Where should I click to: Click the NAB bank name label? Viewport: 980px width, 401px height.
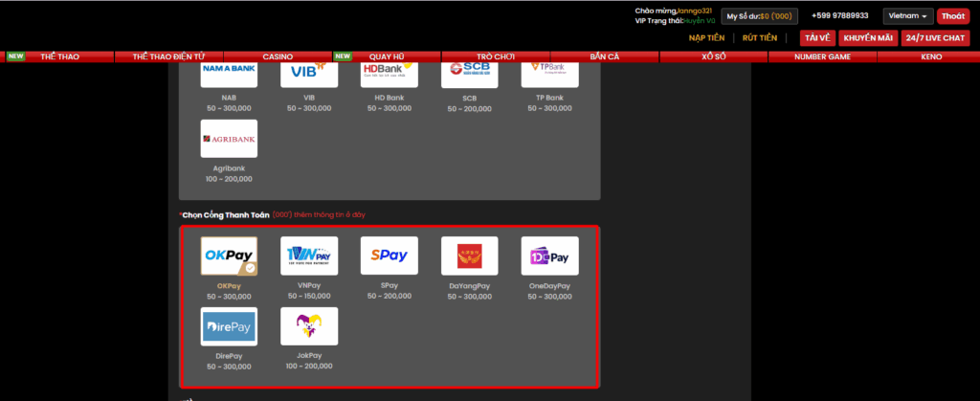pos(229,98)
